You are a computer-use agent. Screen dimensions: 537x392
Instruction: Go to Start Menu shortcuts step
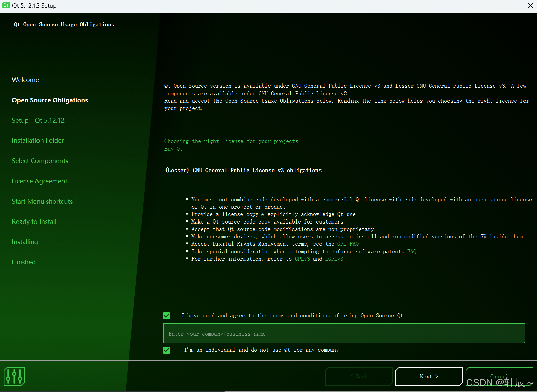click(x=42, y=201)
